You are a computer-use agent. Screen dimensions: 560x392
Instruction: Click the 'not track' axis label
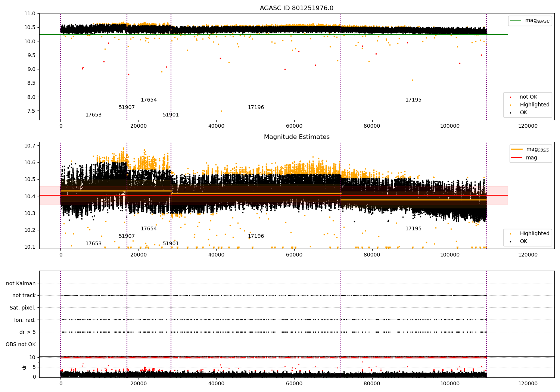tap(24, 296)
